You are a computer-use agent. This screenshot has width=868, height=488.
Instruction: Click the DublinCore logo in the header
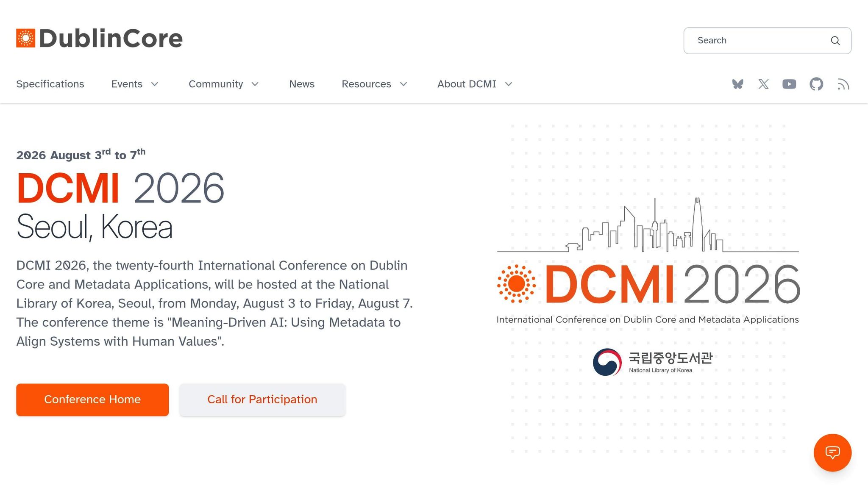[x=99, y=39]
